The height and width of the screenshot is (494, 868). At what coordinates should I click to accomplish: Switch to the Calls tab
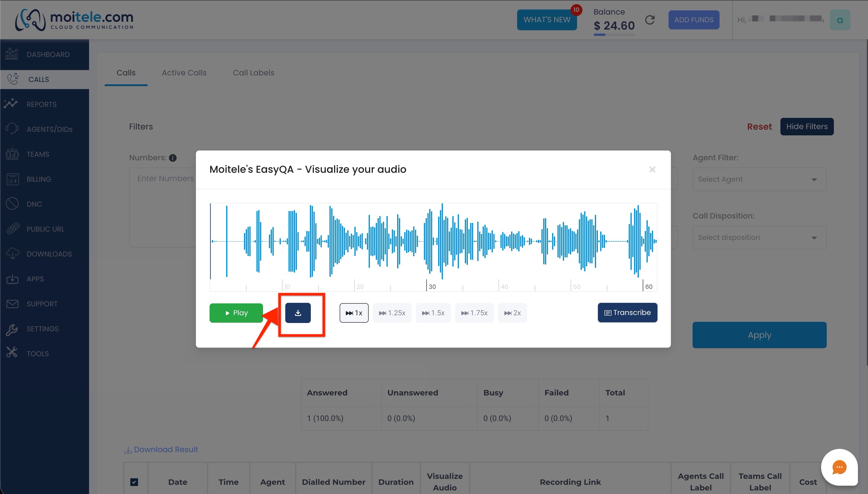point(126,73)
